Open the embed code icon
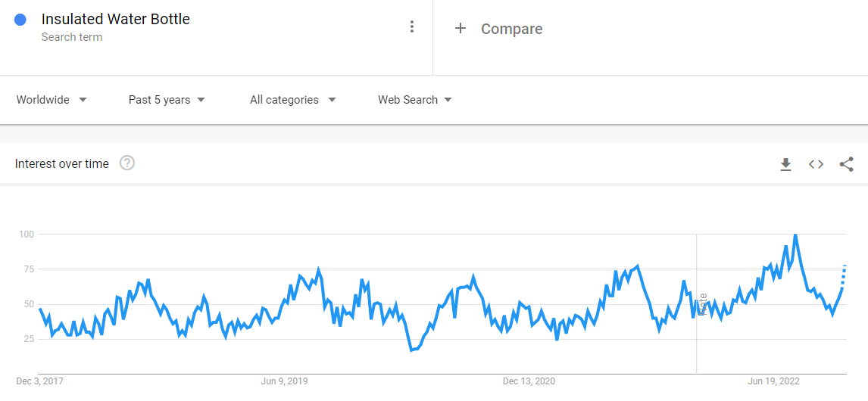The height and width of the screenshot is (401, 868). 816,164
